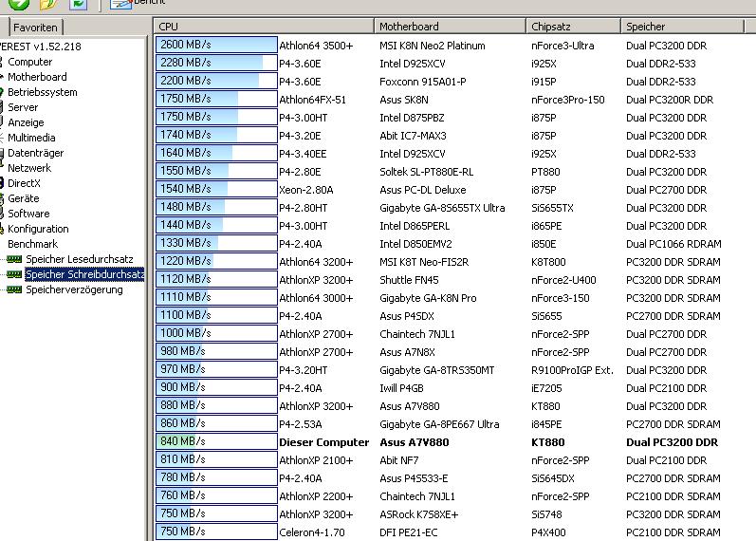
Task: Open the Konfiguration tree item
Action: 38,229
